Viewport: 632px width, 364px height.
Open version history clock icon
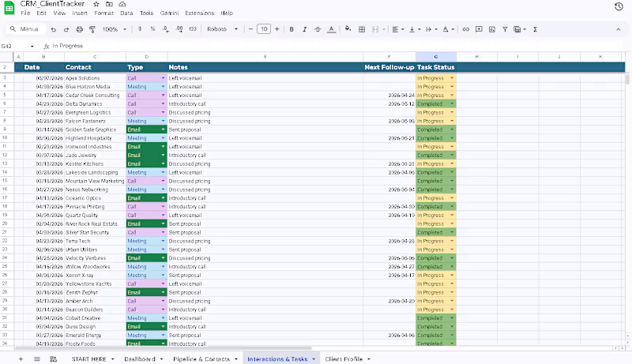point(619,6)
